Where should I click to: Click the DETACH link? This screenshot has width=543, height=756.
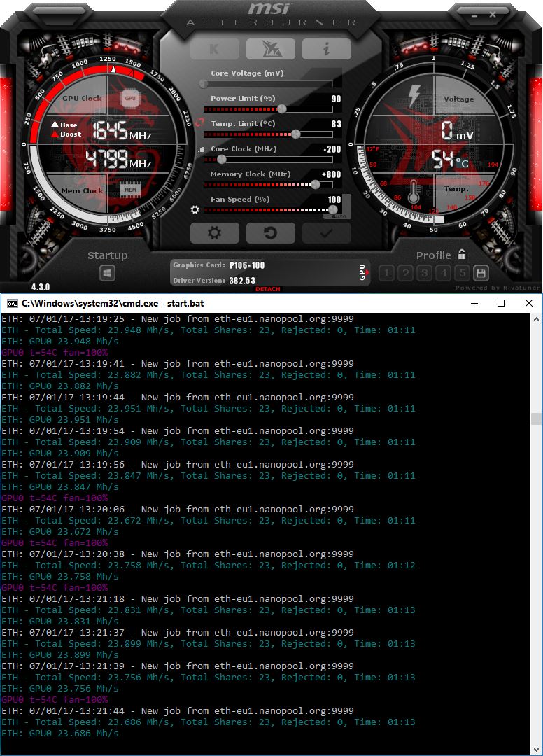pyautogui.click(x=267, y=289)
